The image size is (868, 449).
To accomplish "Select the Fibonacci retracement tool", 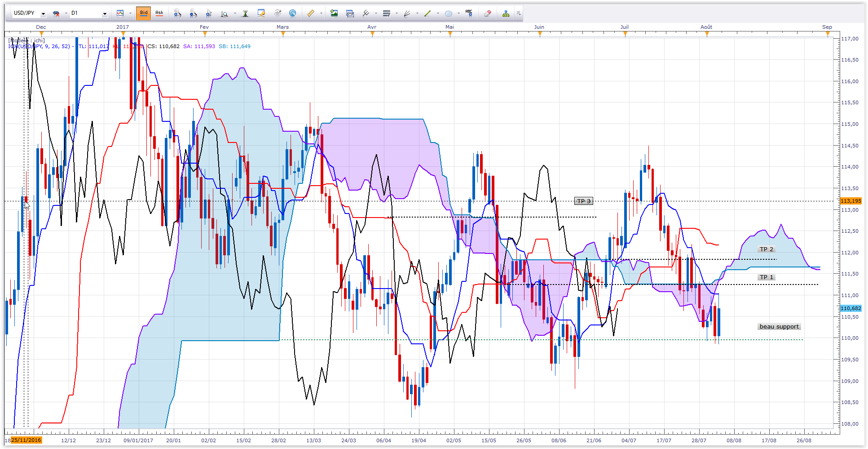I will click(387, 13).
